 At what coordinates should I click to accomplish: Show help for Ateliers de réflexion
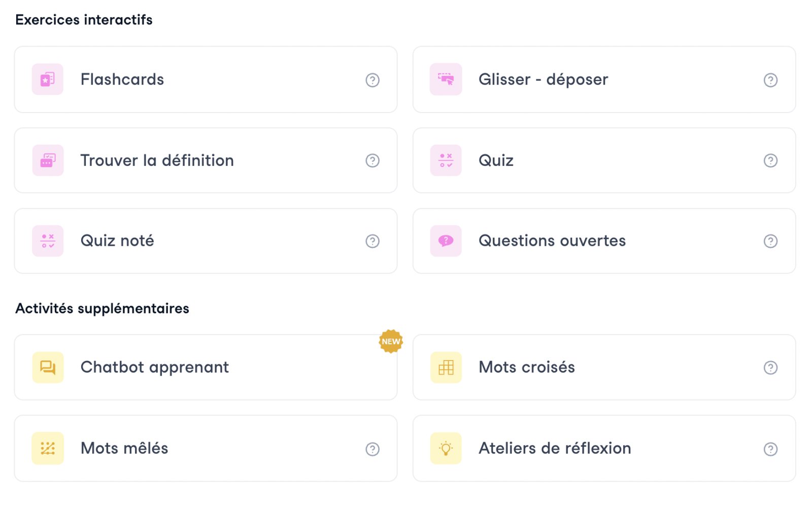(770, 449)
